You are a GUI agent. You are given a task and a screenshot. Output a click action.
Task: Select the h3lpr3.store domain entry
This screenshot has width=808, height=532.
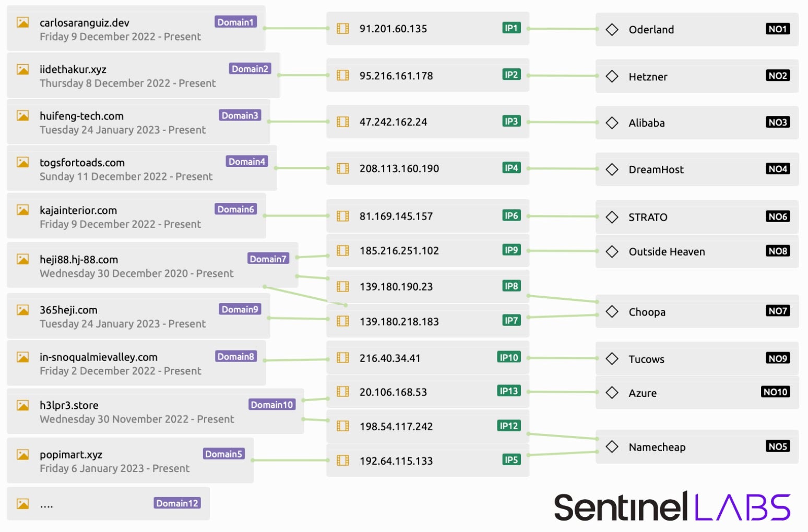69,405
